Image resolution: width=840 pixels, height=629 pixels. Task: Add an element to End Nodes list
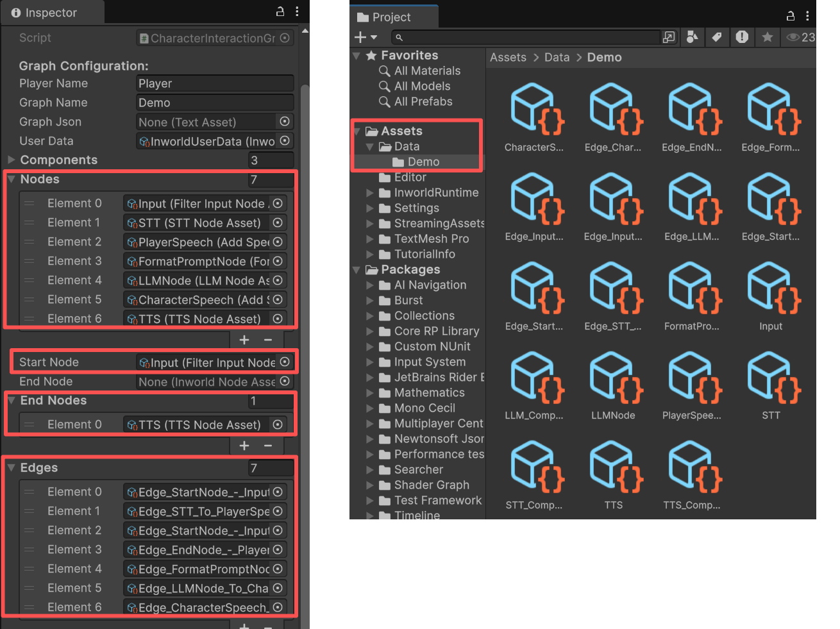click(x=244, y=446)
